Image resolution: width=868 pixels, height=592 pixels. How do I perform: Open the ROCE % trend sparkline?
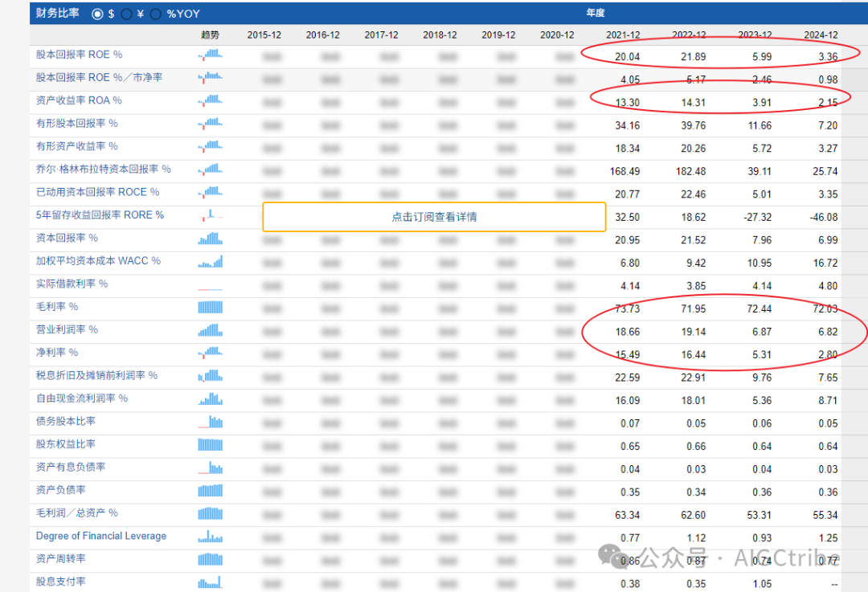pyautogui.click(x=211, y=193)
